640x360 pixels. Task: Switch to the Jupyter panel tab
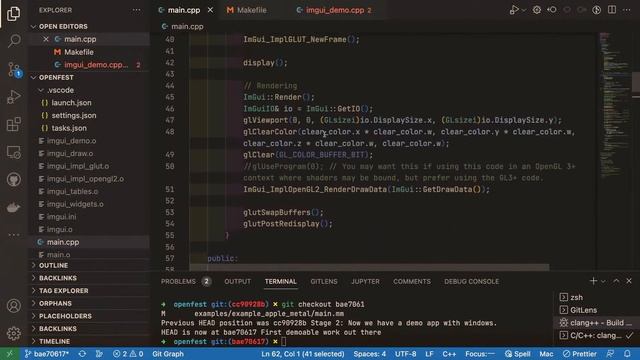tap(365, 282)
